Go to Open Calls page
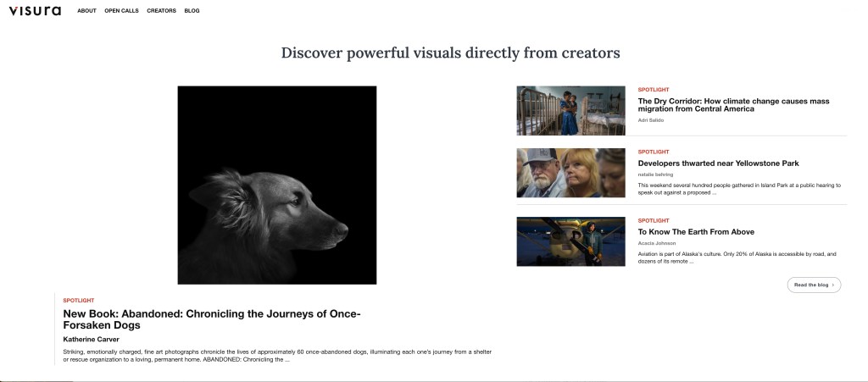The height and width of the screenshot is (382, 868). click(x=121, y=11)
